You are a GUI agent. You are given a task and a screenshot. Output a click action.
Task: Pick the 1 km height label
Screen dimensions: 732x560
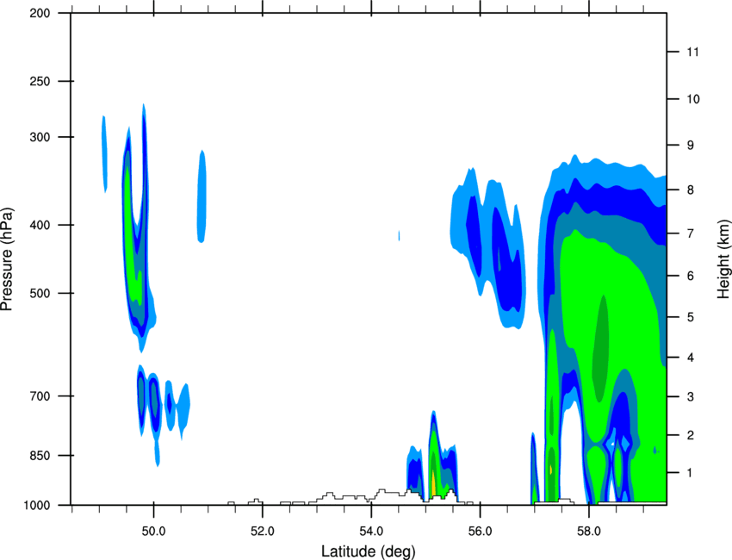coord(691,473)
